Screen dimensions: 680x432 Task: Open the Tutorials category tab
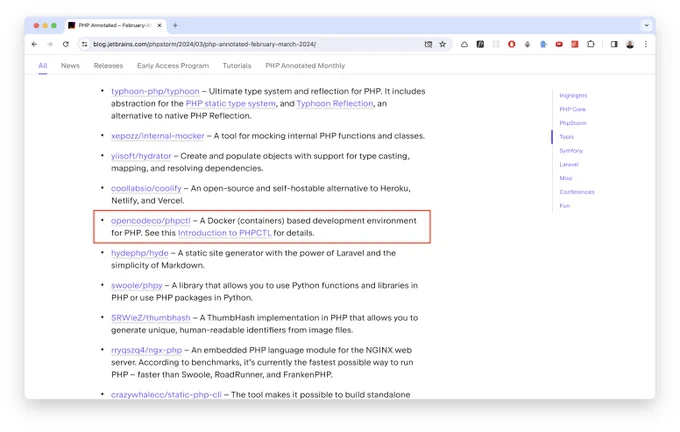pos(237,65)
